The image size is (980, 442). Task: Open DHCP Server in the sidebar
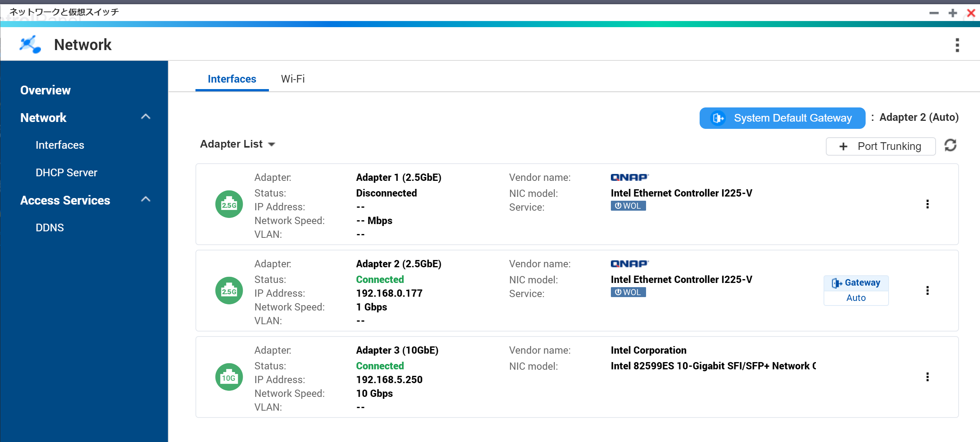(x=66, y=172)
